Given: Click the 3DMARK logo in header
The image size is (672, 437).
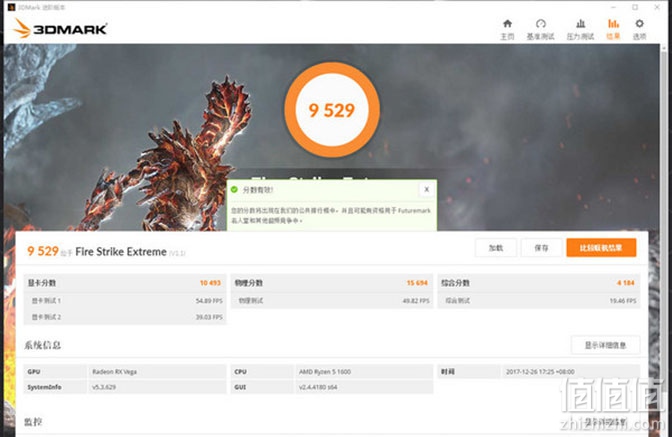Looking at the screenshot, I should (x=60, y=29).
